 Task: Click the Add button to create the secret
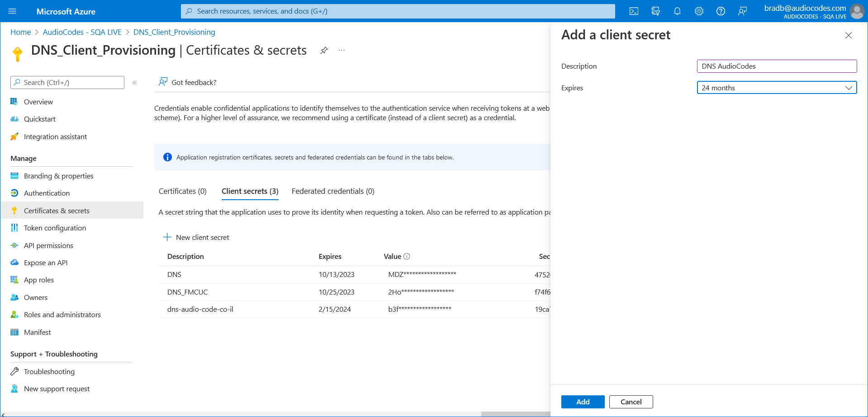click(583, 402)
